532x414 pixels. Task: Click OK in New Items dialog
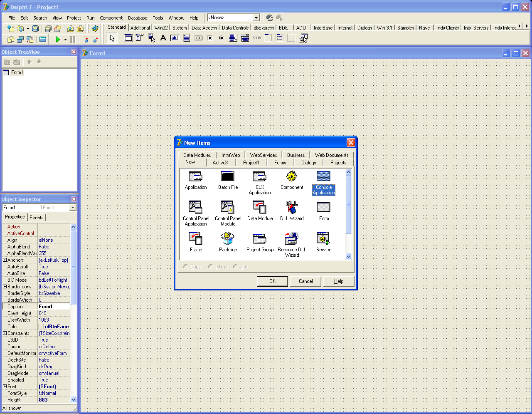coord(272,281)
